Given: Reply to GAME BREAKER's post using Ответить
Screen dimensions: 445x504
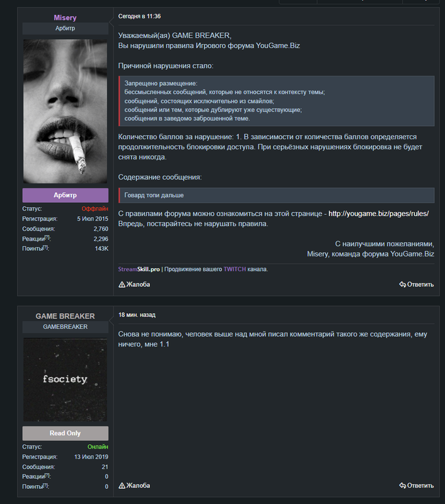Looking at the screenshot, I should coord(417,485).
